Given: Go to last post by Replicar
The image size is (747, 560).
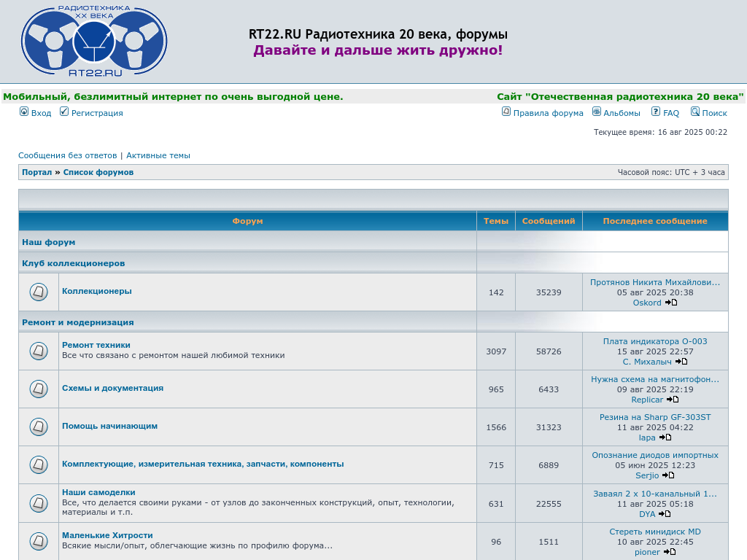Looking at the screenshot, I should coord(673,400).
